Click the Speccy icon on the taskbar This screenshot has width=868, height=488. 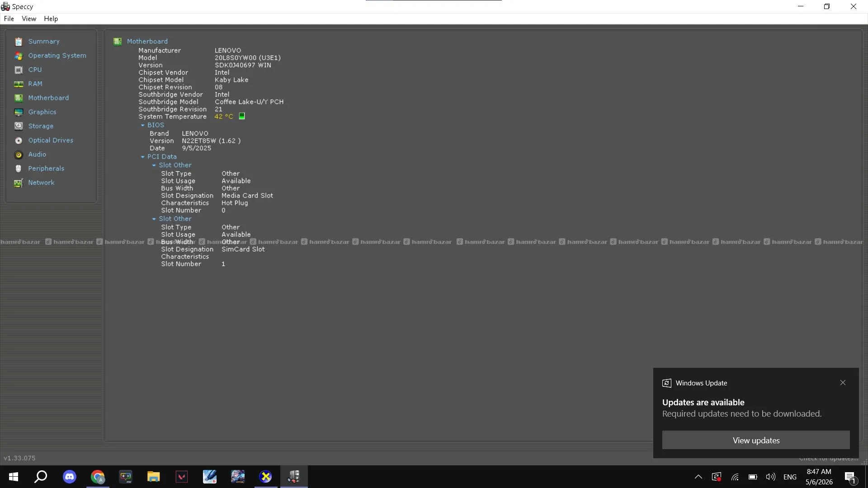tap(294, 477)
